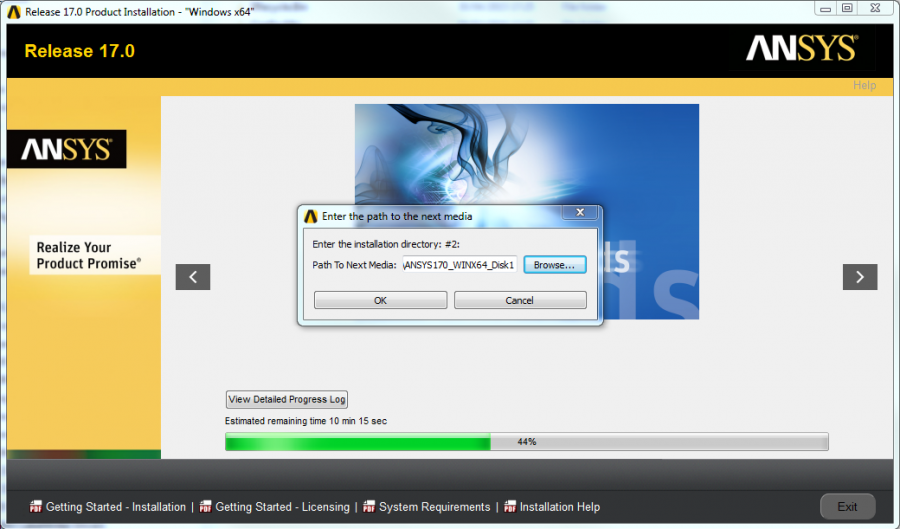This screenshot has height=529, width=900.
Task: Close the next media dialog with X
Action: pyautogui.click(x=580, y=212)
